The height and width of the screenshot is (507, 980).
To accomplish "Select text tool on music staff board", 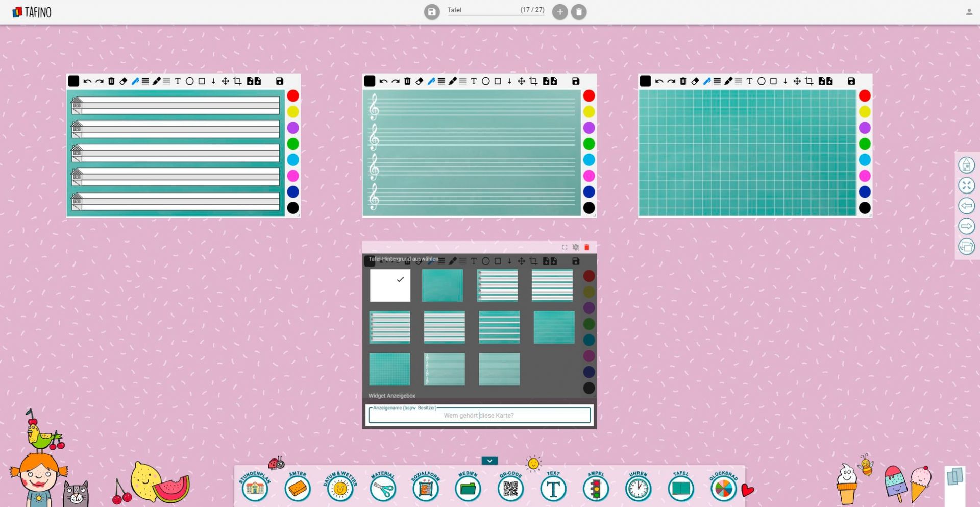I will [x=474, y=81].
